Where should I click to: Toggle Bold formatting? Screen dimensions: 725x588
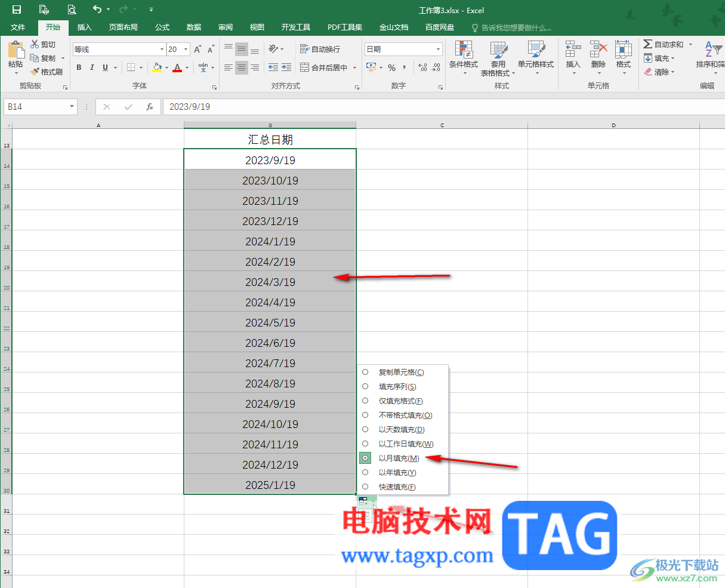79,67
